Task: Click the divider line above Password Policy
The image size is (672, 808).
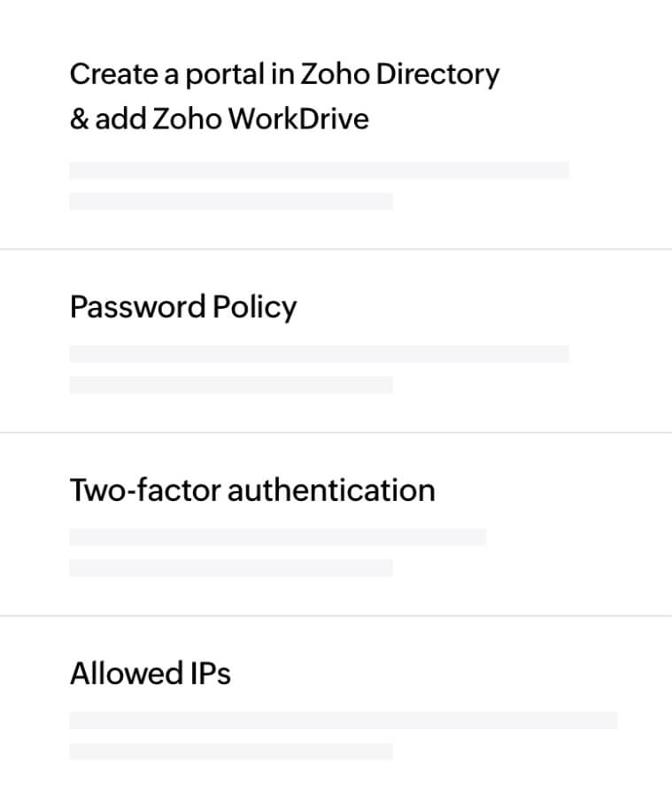Action: coord(336,250)
